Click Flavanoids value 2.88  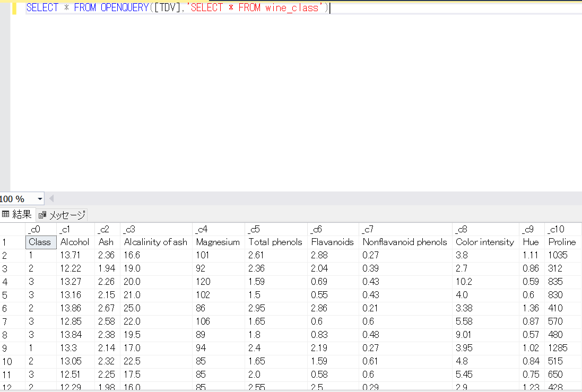coord(333,255)
